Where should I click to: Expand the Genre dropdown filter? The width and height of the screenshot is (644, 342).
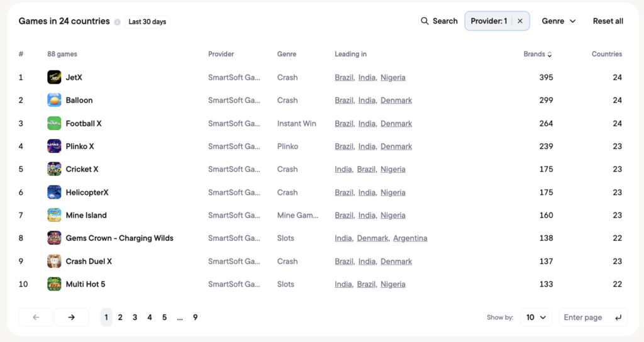(x=558, y=21)
